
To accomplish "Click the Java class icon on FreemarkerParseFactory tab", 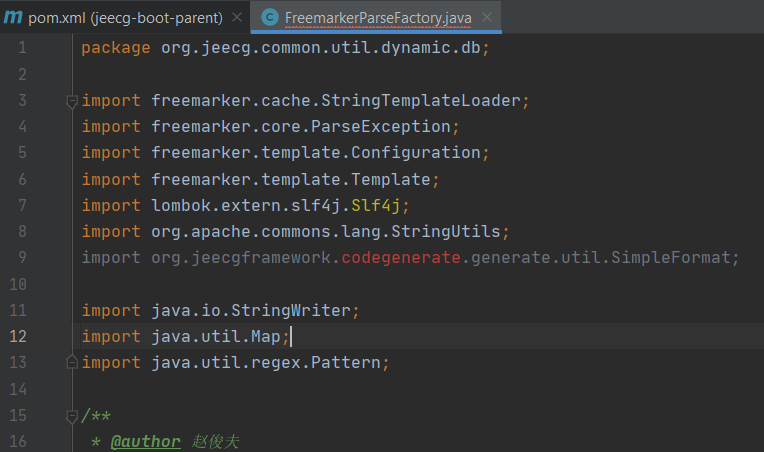I will (x=269, y=18).
